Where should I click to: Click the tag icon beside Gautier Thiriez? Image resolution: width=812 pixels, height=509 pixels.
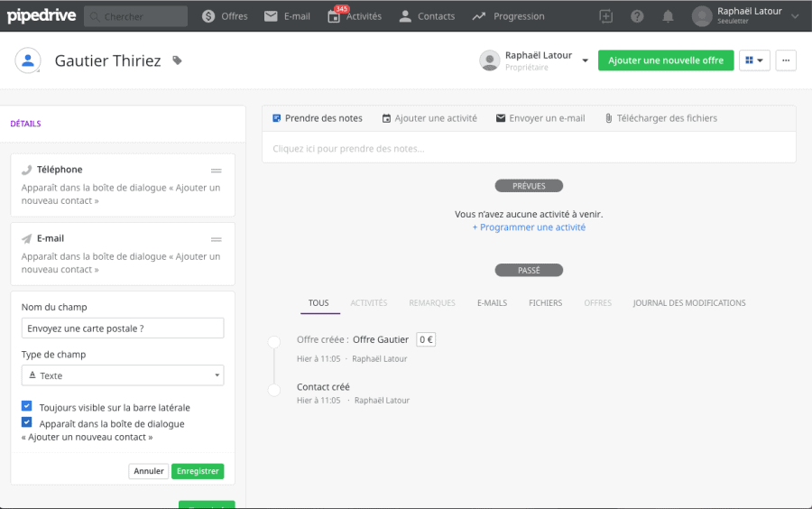tap(177, 60)
